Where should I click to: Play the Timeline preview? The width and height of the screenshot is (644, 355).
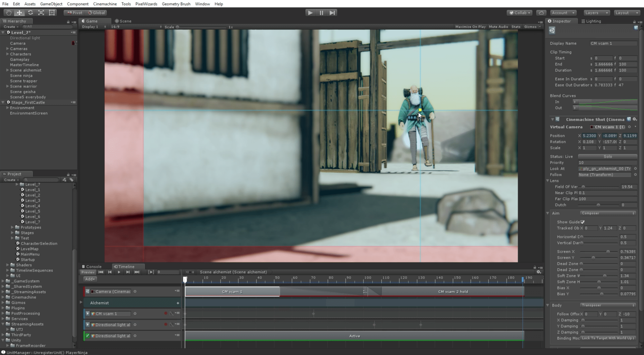pos(119,272)
